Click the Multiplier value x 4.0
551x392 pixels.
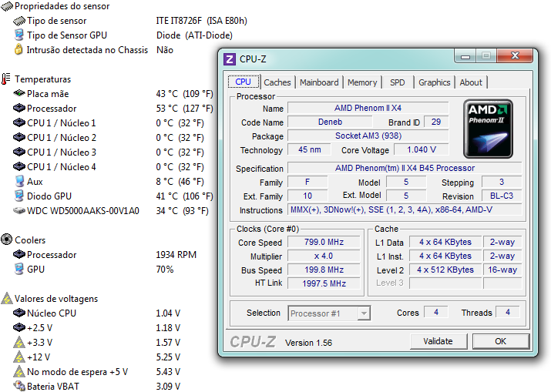(324, 256)
